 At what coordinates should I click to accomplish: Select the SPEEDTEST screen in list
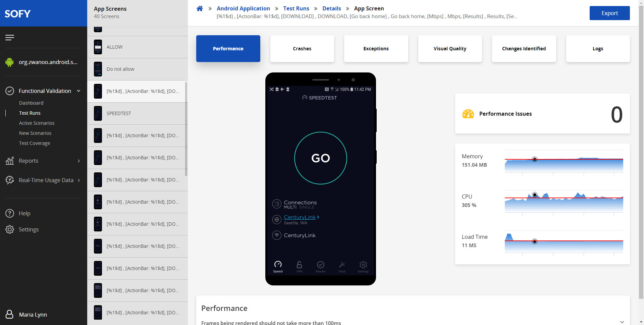click(x=137, y=113)
